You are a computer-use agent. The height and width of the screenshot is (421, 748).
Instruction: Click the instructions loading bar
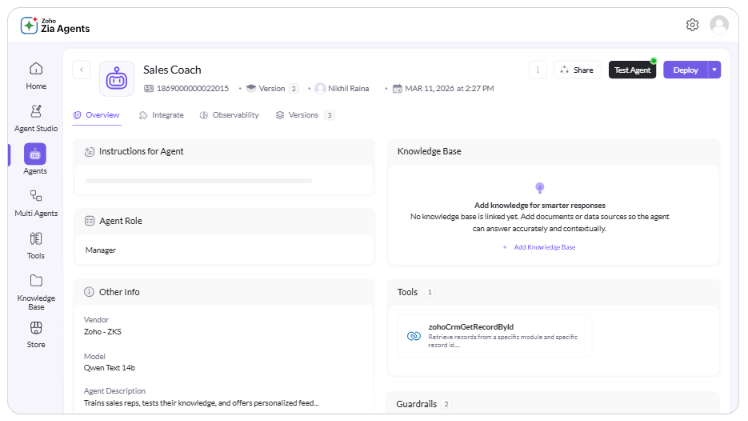point(199,181)
